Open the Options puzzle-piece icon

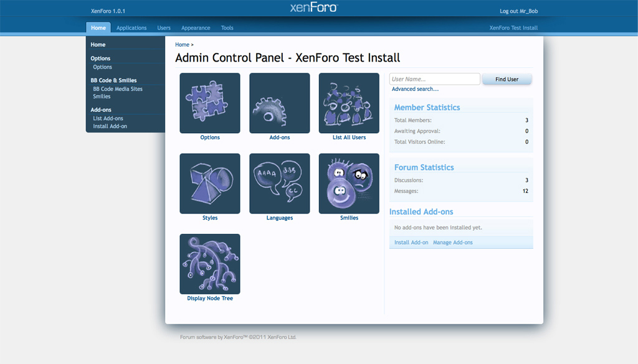[x=210, y=103]
